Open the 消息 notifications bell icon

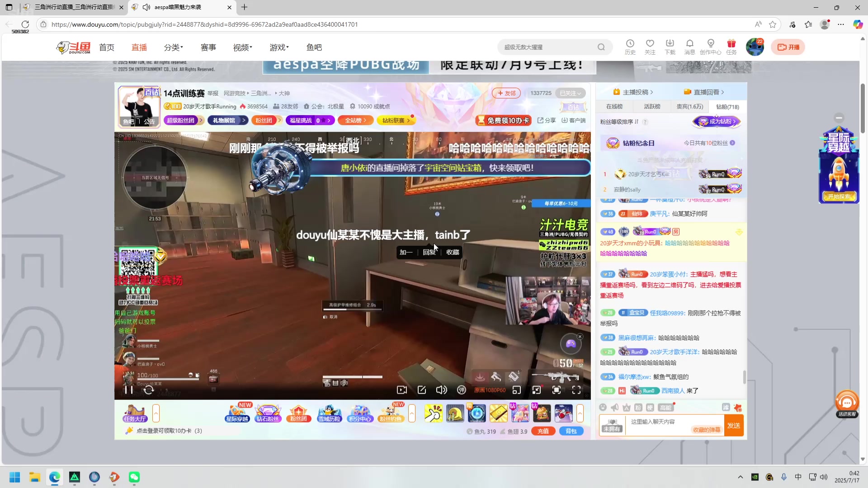[x=689, y=47]
